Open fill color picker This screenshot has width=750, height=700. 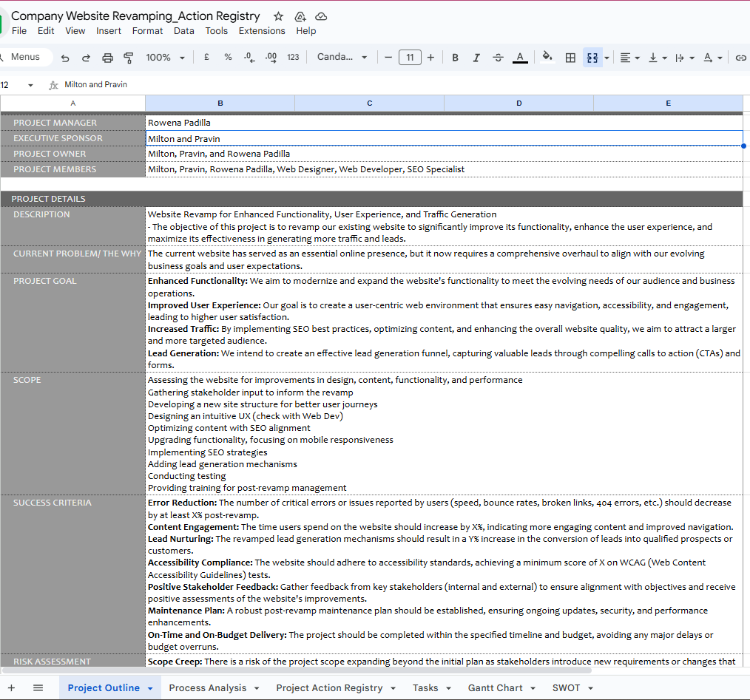547,58
